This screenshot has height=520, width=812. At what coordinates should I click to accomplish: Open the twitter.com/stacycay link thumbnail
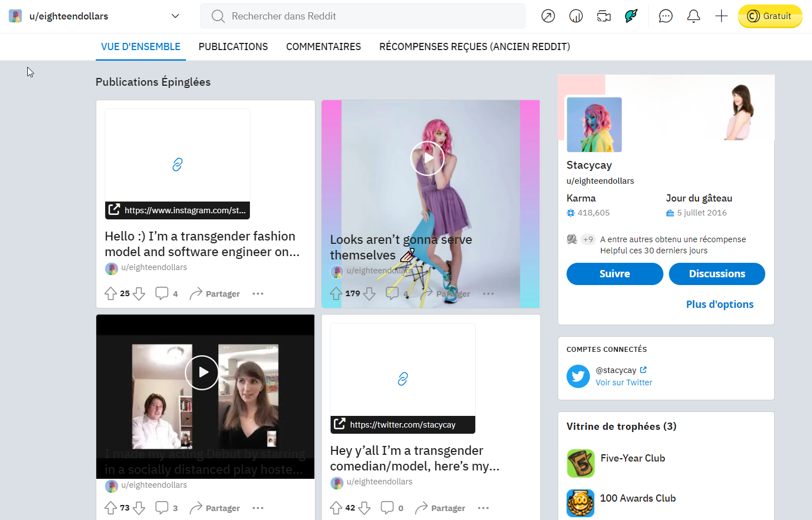[x=403, y=378]
